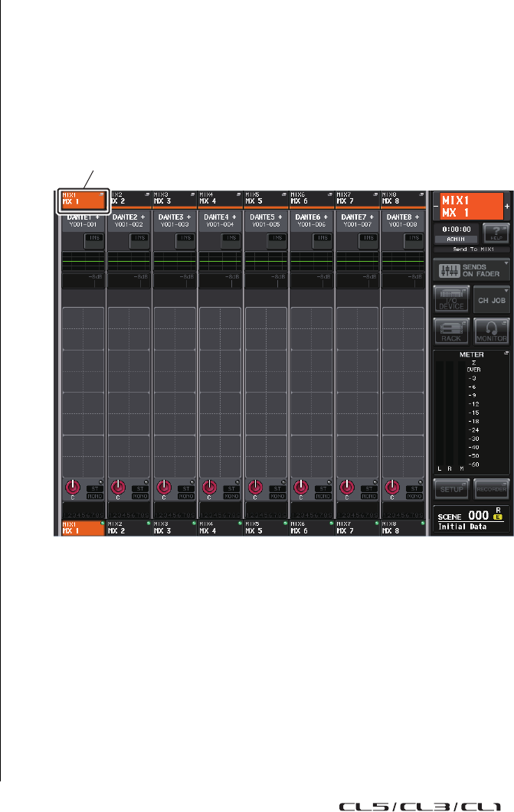Select MX 6 at bottom channel bar
The width and height of the screenshot is (514, 812).
312,528
